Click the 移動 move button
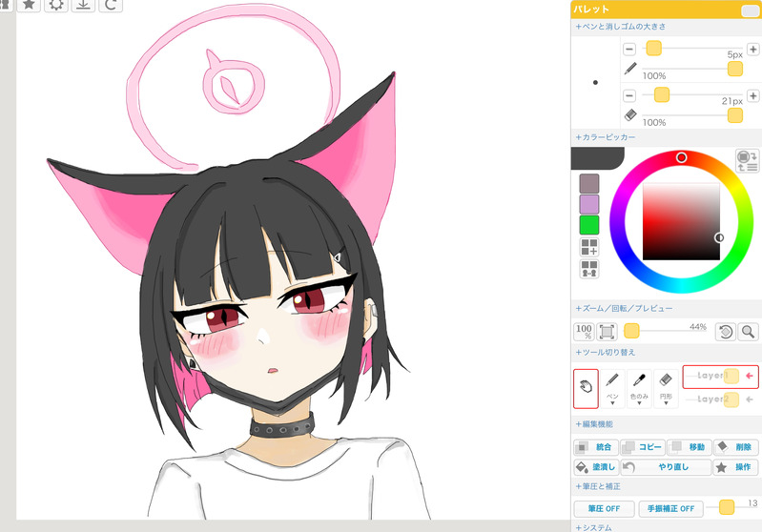Image resolution: width=762 pixels, height=532 pixels. coord(690,447)
